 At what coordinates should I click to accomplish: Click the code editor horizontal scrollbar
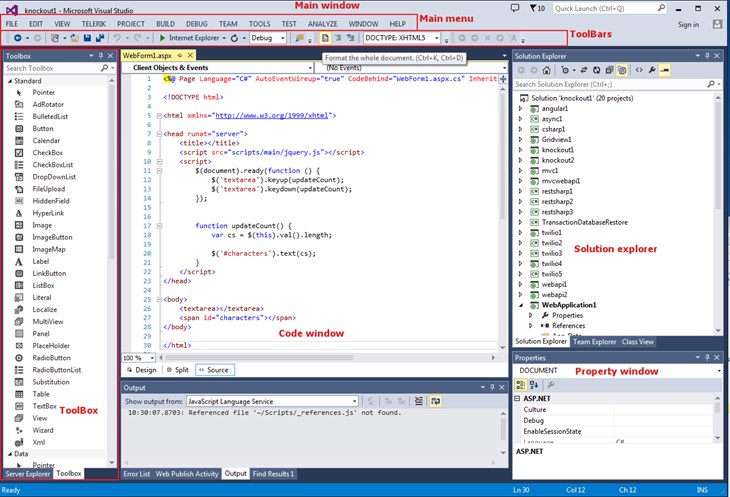click(x=259, y=357)
